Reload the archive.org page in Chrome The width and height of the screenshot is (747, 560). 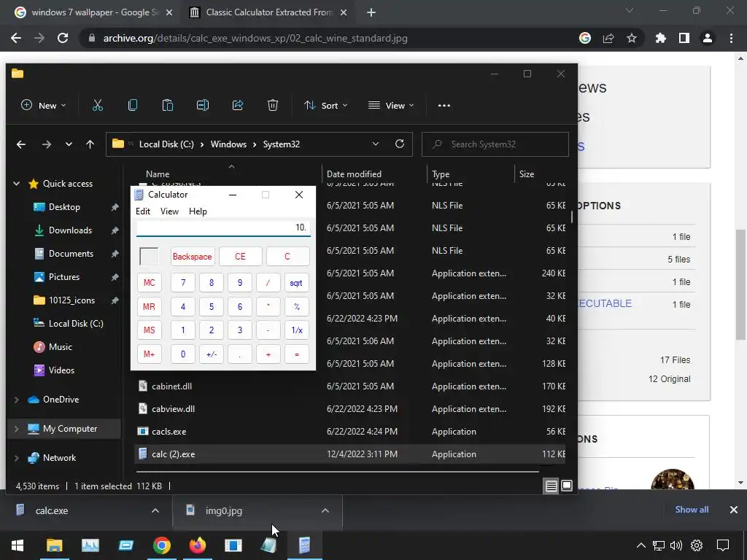[63, 38]
